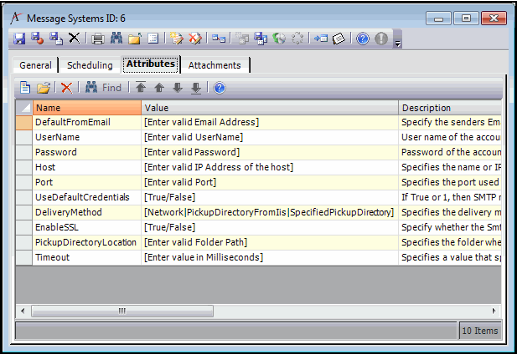Click the Network|PickupDirectoryFromIis value cell

point(270,212)
